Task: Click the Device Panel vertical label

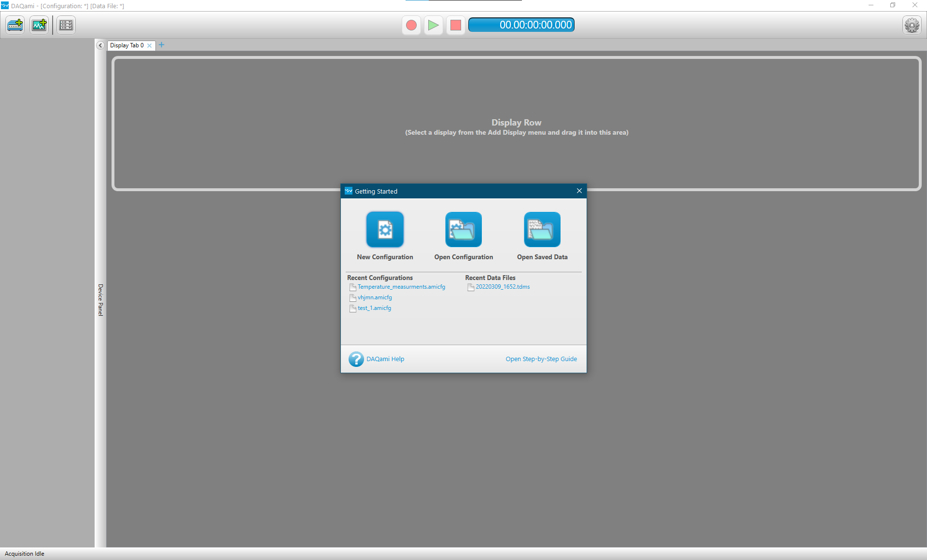Action: click(x=100, y=300)
